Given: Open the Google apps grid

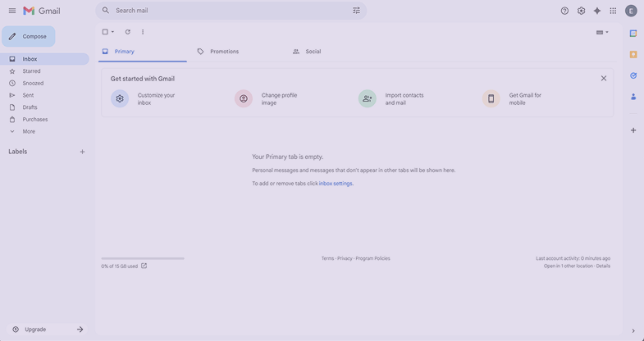Looking at the screenshot, I should pos(613,11).
